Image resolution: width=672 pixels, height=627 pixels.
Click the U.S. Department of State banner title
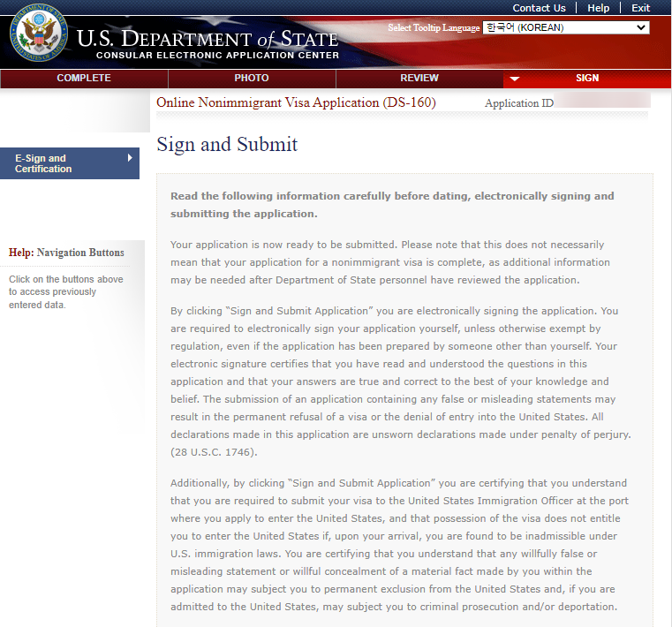tap(208, 39)
